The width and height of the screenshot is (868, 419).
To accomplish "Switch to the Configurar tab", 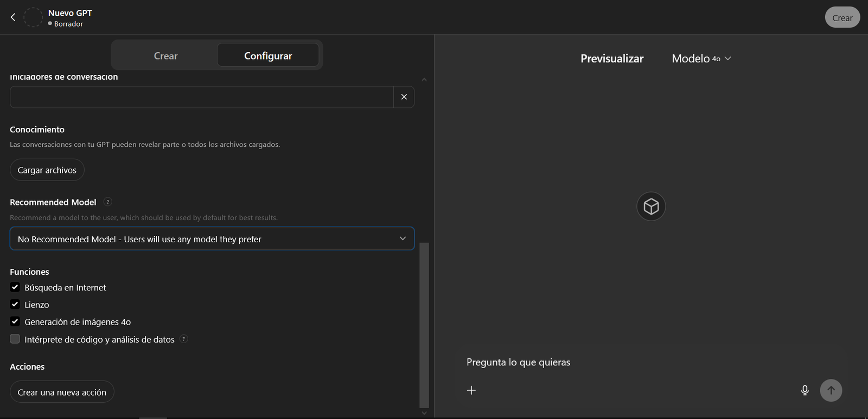I will pos(268,56).
